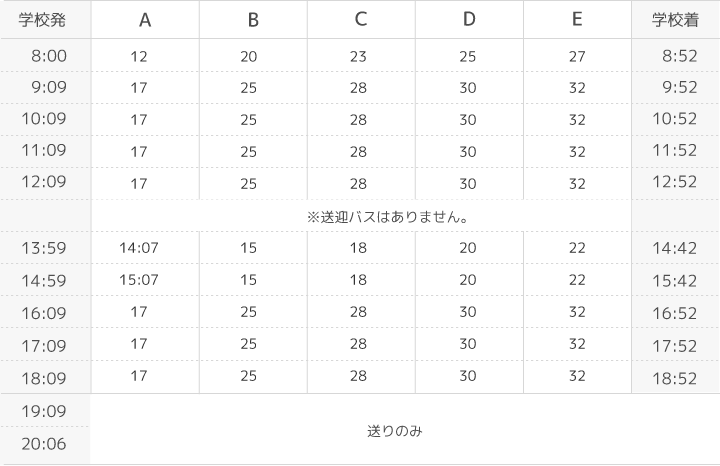Click the 15:42 arrival time

click(x=675, y=281)
